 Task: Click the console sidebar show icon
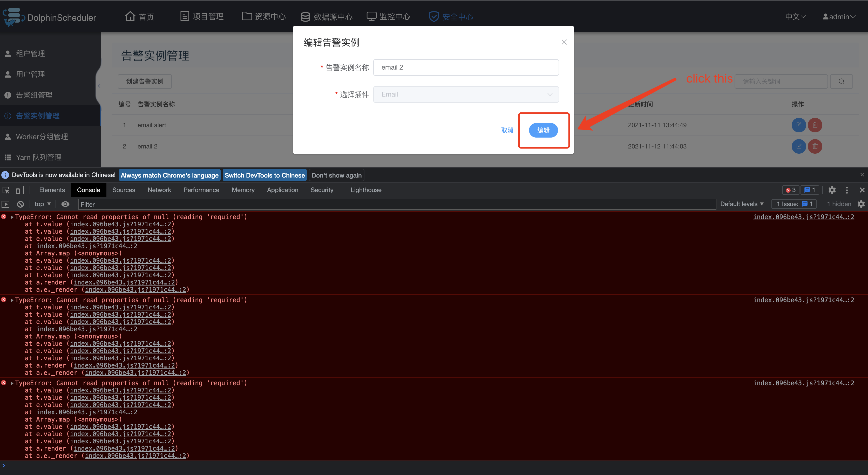(6, 204)
